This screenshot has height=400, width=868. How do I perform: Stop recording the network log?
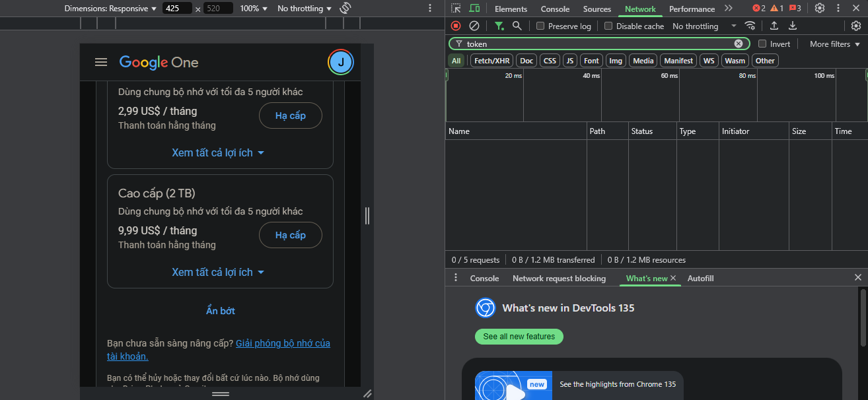[456, 26]
